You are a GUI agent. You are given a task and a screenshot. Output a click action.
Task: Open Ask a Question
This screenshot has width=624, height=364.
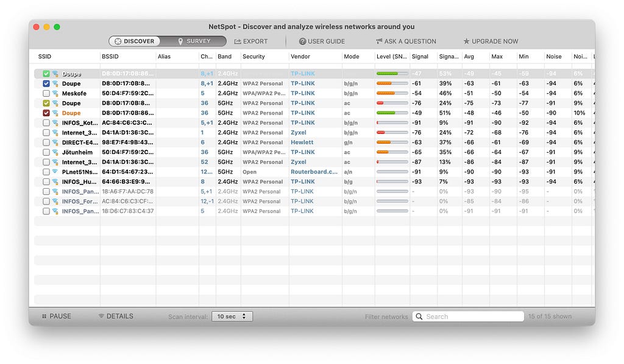406,41
